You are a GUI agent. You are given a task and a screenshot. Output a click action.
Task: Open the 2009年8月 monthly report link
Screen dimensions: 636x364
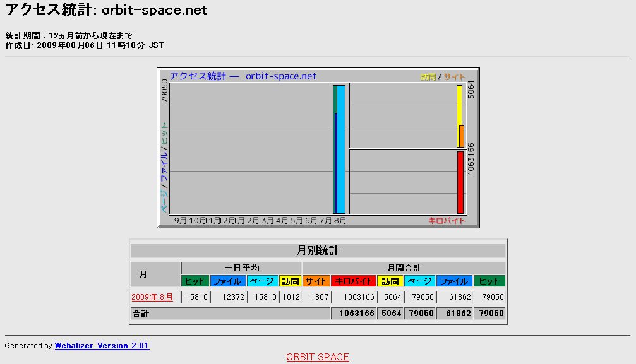pyautogui.click(x=152, y=297)
